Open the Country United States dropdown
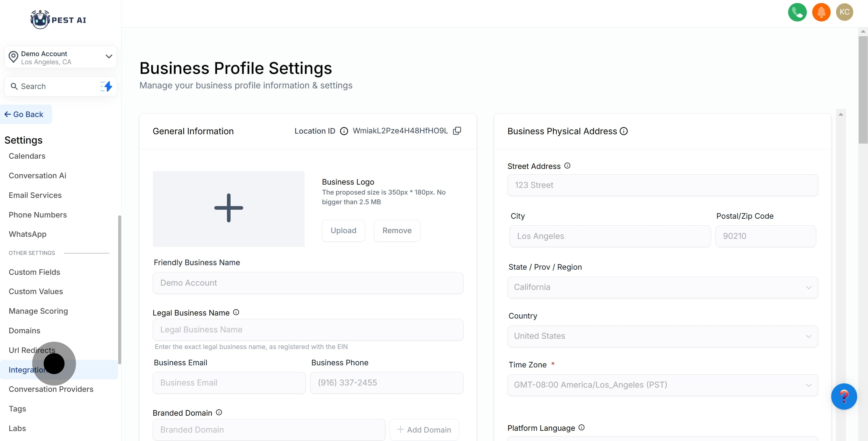 click(662, 336)
